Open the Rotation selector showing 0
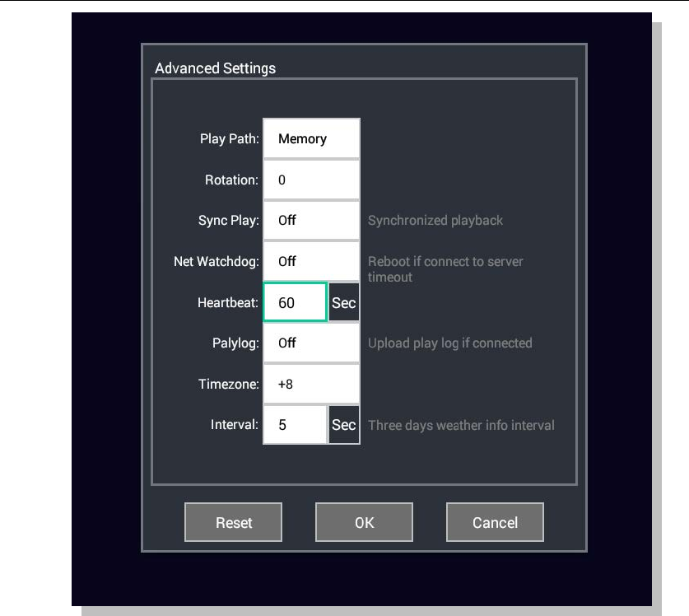This screenshot has width=689, height=616. pyautogui.click(x=311, y=180)
